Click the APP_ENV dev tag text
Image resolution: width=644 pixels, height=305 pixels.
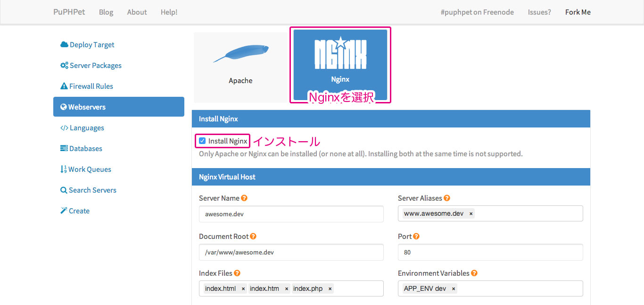(x=425, y=289)
